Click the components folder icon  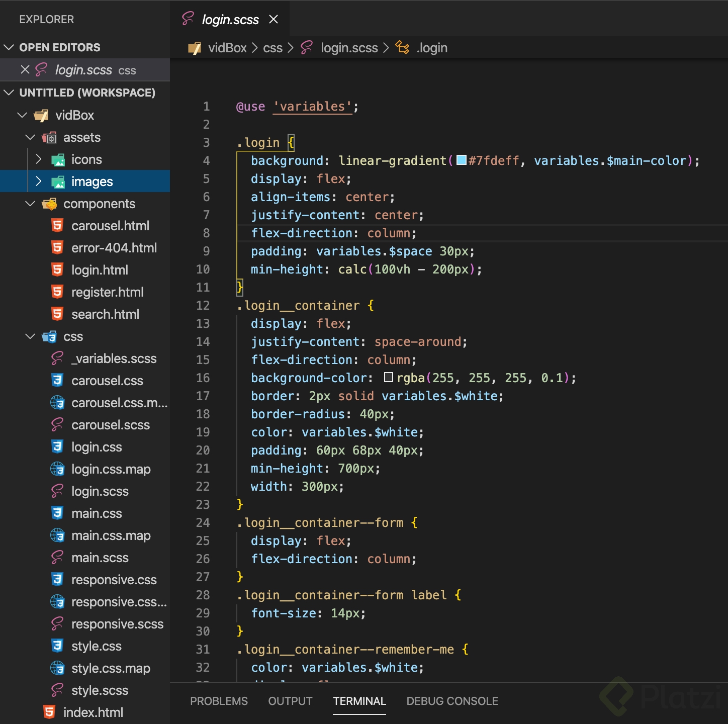[49, 204]
